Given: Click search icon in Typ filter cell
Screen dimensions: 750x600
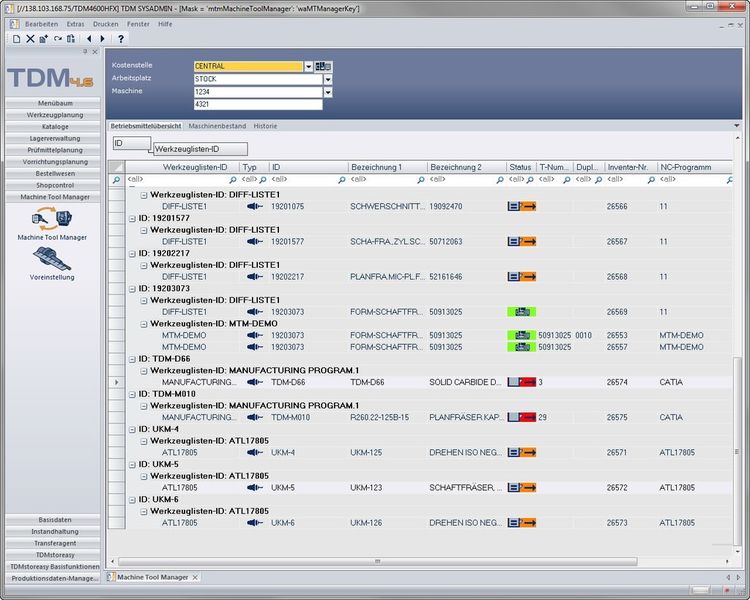Looking at the screenshot, I should coord(263,180).
